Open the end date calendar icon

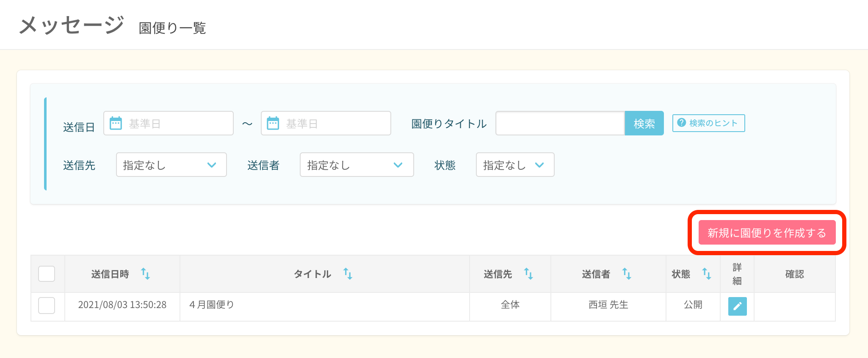[273, 123]
